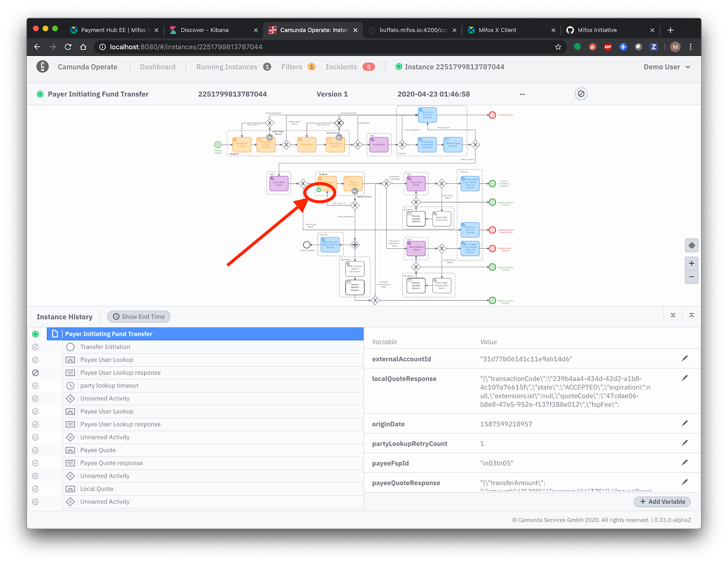728x564 pixels.
Task: Edit the payeeFspId variable
Action: (x=685, y=463)
